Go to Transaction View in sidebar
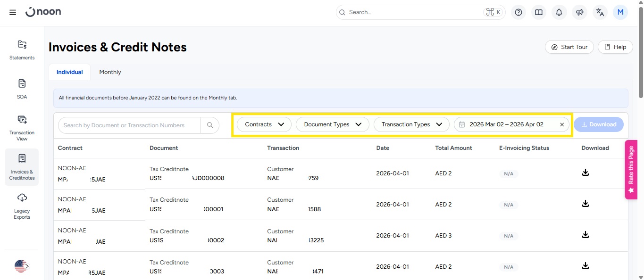The width and height of the screenshot is (644, 280). [x=22, y=127]
